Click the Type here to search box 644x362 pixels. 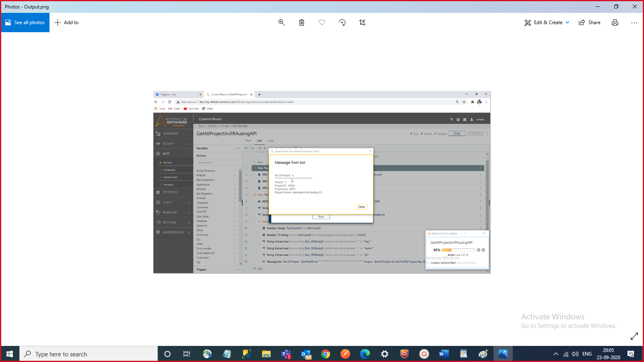tap(89, 354)
